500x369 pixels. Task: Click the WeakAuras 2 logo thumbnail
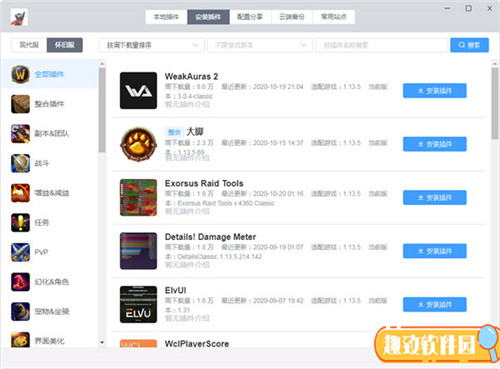point(138,90)
